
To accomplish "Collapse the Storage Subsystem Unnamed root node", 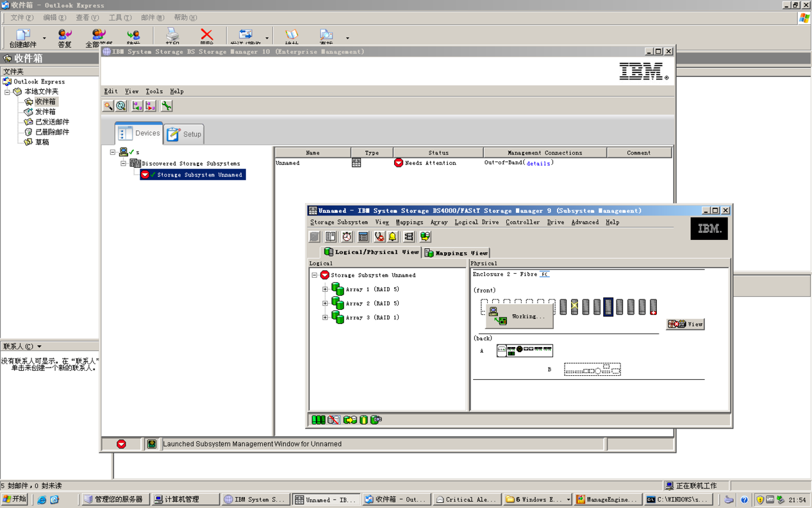I will (x=315, y=275).
